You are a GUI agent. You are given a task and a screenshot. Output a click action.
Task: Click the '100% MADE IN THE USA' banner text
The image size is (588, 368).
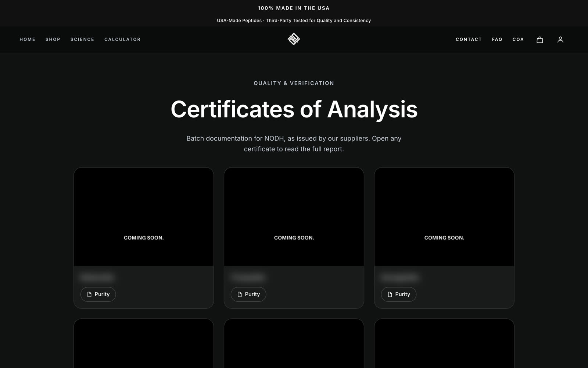[x=294, y=8]
